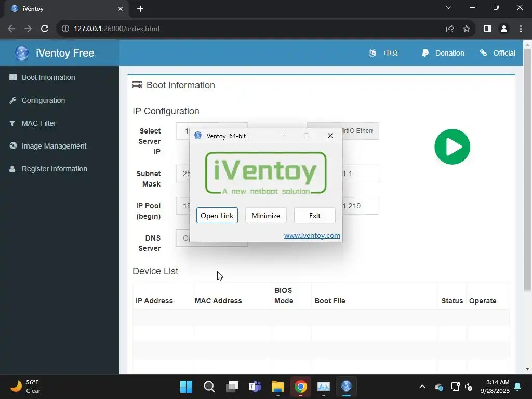Switch to Chrome in the taskbar
The width and height of the screenshot is (532, 399).
(301, 387)
